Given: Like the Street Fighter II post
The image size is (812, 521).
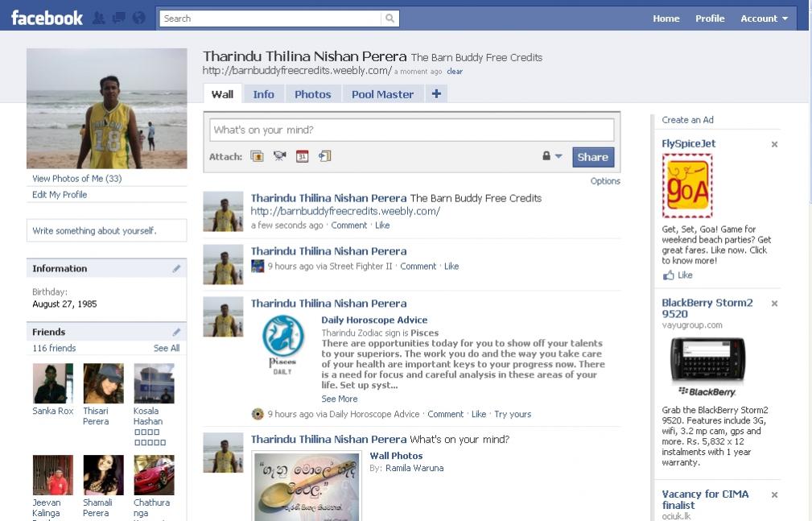Looking at the screenshot, I should click(451, 267).
